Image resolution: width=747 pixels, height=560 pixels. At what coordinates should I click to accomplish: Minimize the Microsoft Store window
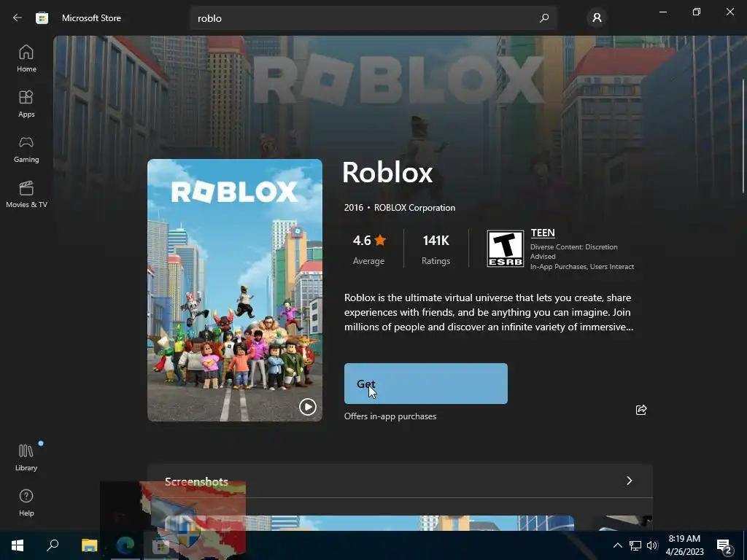663,12
